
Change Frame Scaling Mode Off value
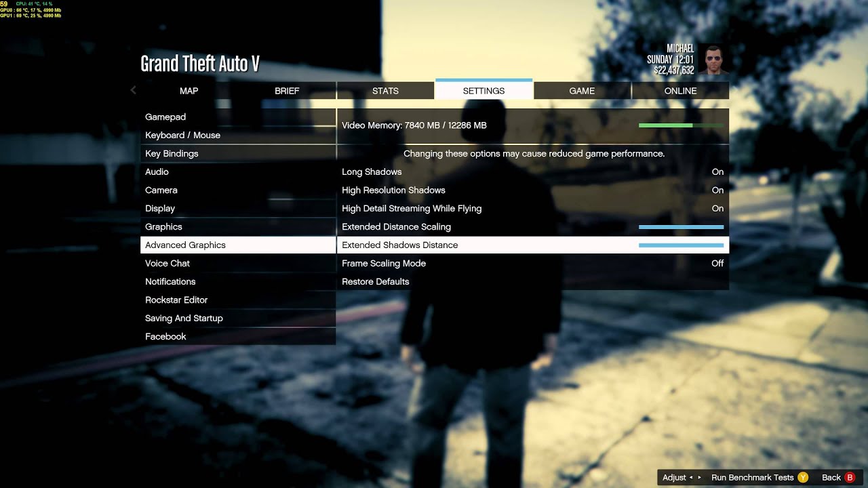click(717, 264)
